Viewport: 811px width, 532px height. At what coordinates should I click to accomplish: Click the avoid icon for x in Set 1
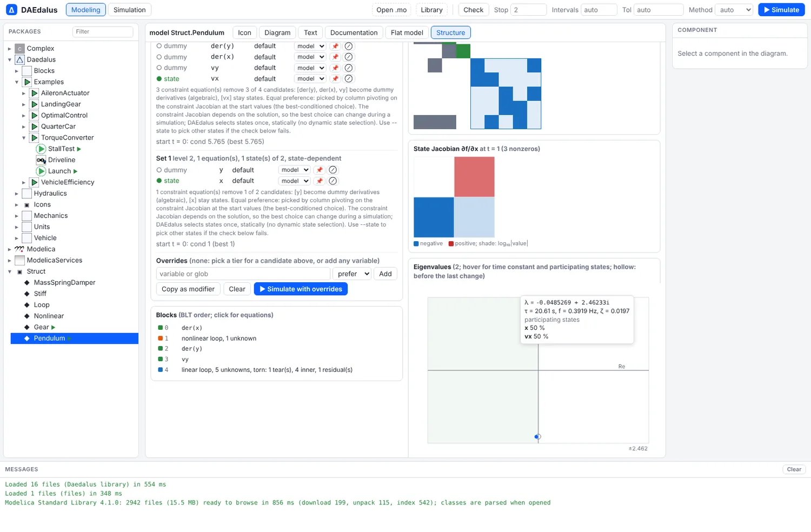[333, 181]
